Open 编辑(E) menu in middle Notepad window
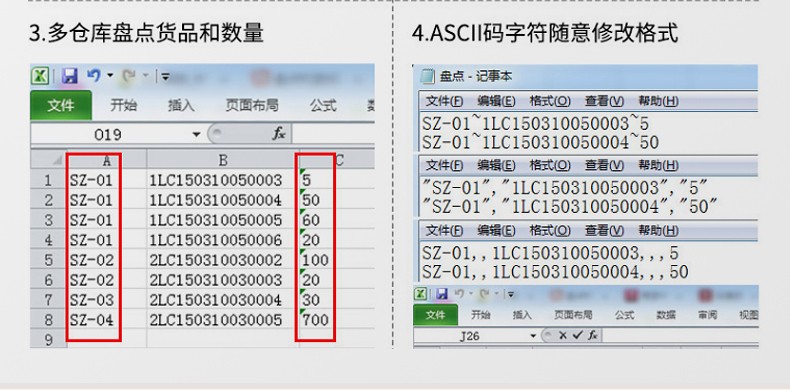The height and width of the screenshot is (390, 790). point(496,165)
